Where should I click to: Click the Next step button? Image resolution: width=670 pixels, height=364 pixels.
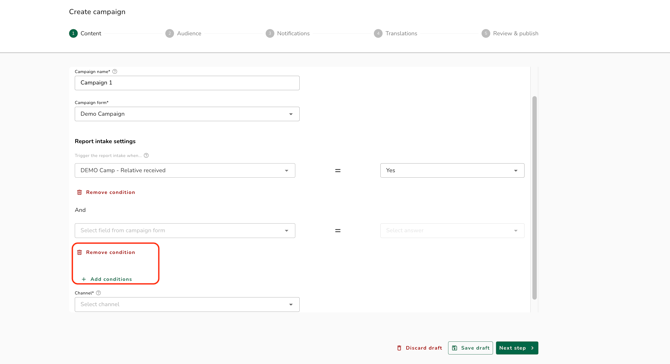click(517, 348)
